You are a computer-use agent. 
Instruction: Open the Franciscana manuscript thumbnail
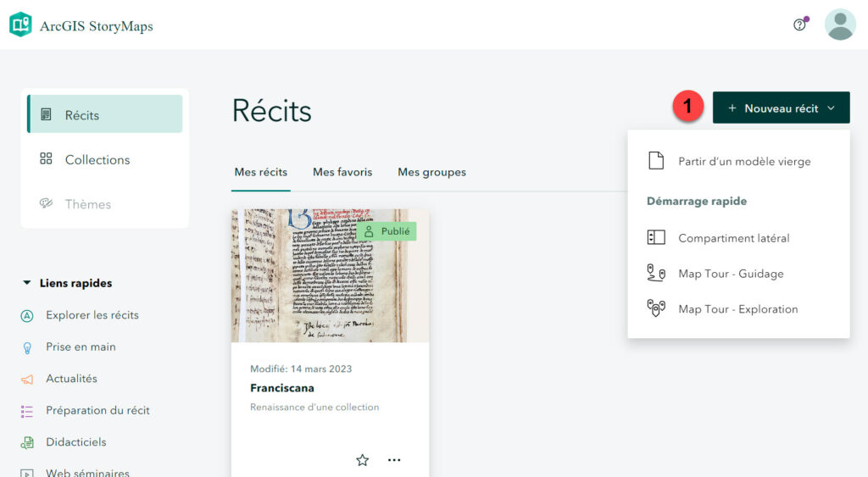pos(330,275)
